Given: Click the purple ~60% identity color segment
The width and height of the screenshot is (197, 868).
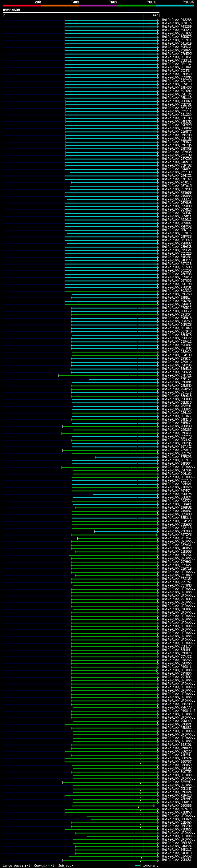Looking at the screenshot, I should 99,6.
